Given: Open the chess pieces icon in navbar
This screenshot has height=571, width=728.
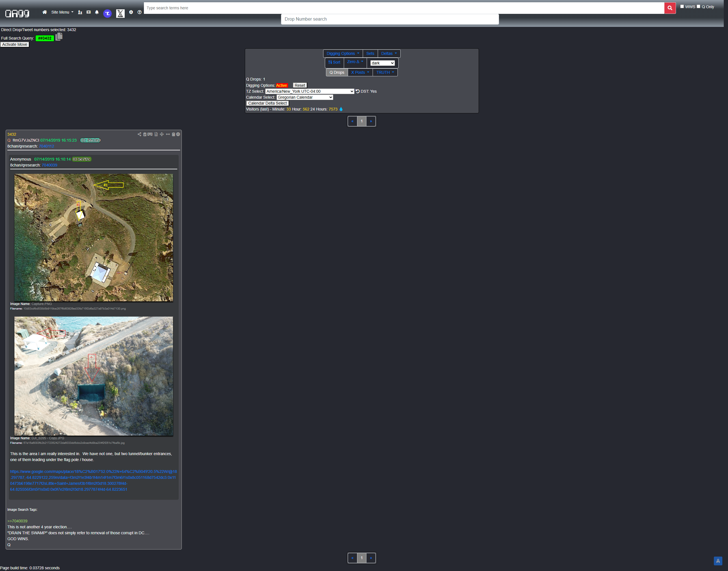Looking at the screenshot, I should (80, 12).
